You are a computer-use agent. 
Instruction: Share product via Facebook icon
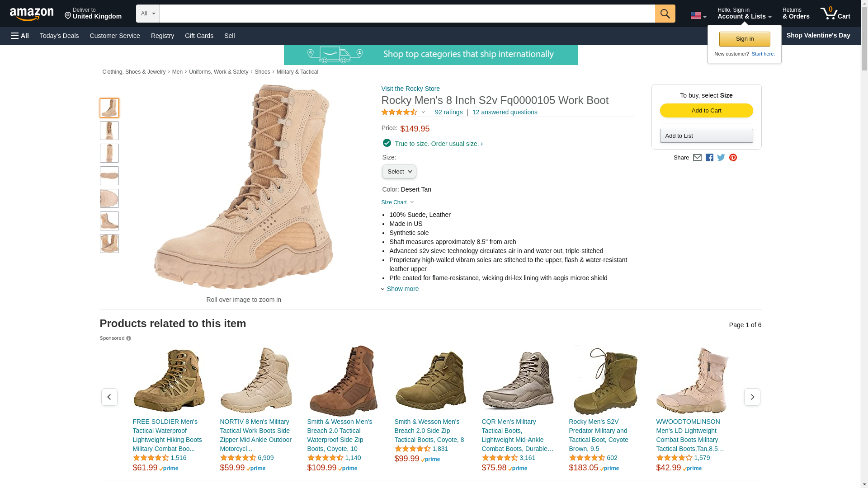[x=709, y=158]
